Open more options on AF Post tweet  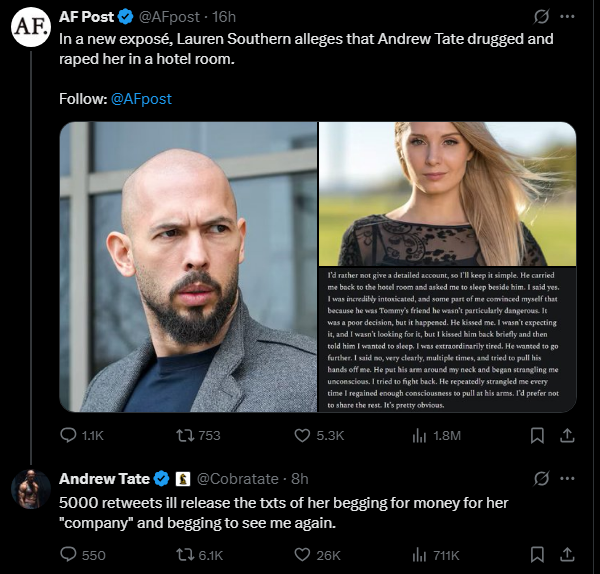567,16
